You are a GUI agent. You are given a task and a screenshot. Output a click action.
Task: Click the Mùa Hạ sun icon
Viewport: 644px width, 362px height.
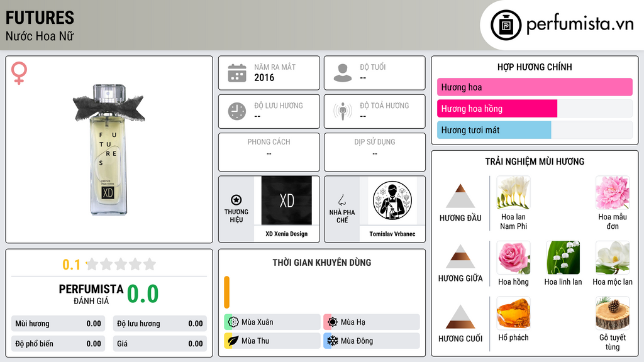click(x=333, y=322)
